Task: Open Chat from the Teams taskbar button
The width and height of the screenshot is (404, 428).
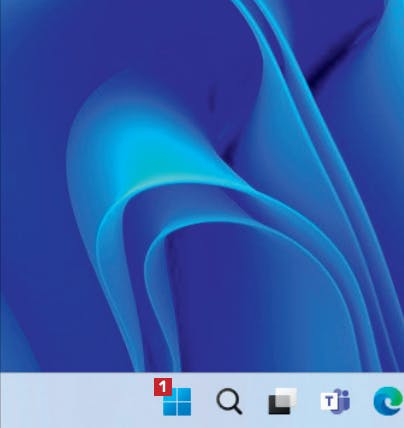Action: point(335,401)
